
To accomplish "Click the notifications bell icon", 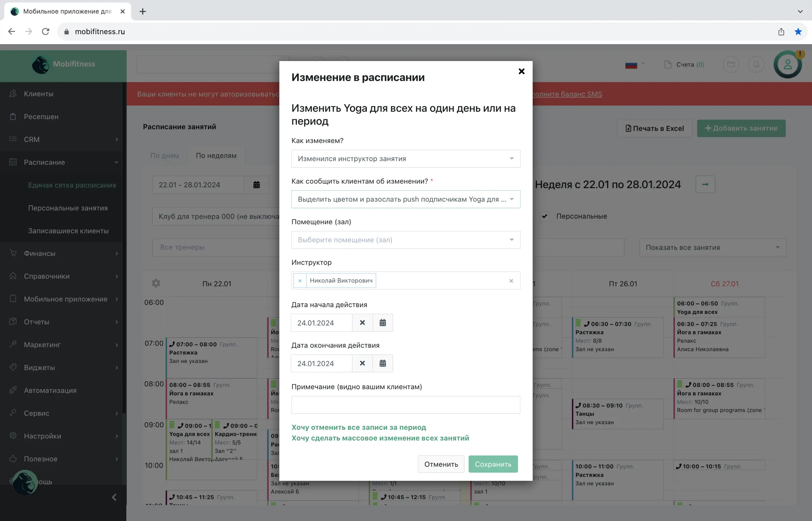I will 756,64.
